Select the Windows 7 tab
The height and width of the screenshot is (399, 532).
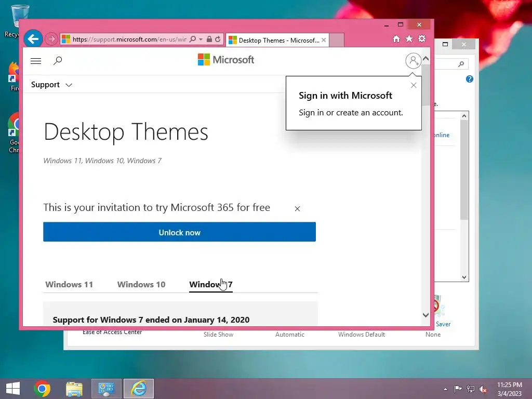(x=211, y=284)
